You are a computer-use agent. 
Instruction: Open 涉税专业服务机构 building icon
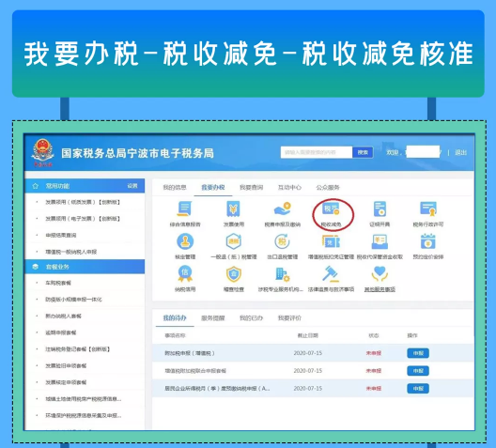click(282, 274)
